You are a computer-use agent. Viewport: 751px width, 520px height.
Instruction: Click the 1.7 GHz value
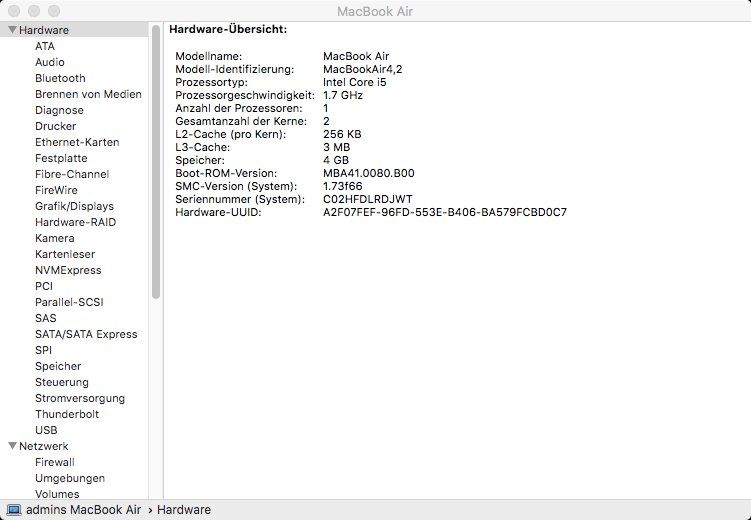pyautogui.click(x=342, y=95)
